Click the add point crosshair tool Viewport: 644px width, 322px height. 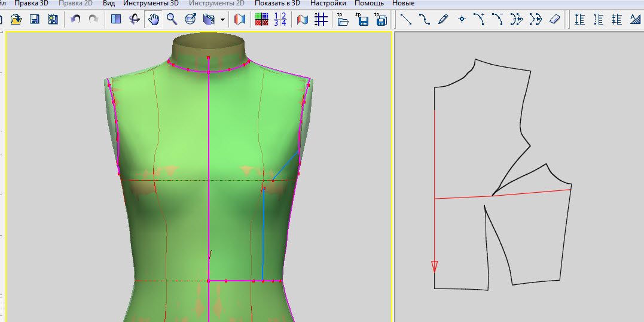point(461,19)
